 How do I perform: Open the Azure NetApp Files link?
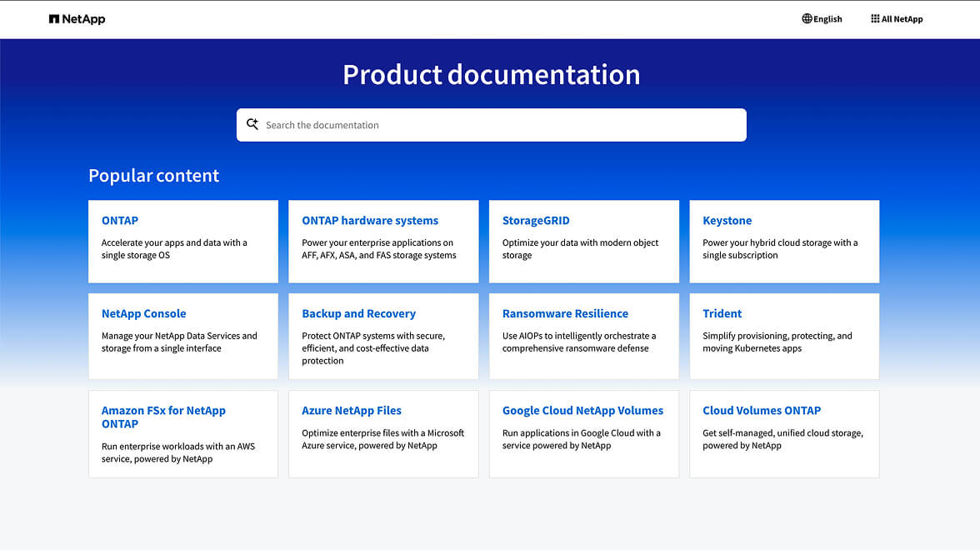point(352,411)
